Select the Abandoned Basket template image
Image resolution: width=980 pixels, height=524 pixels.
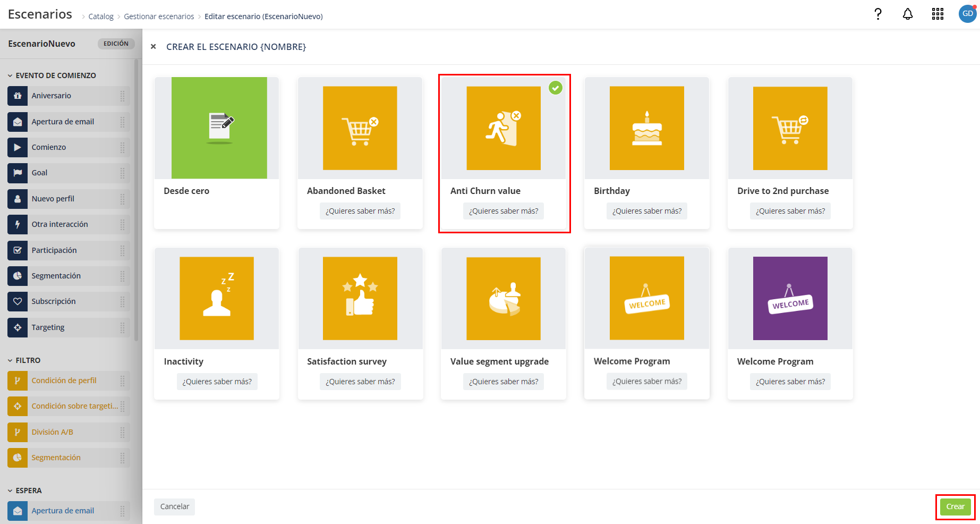click(360, 128)
